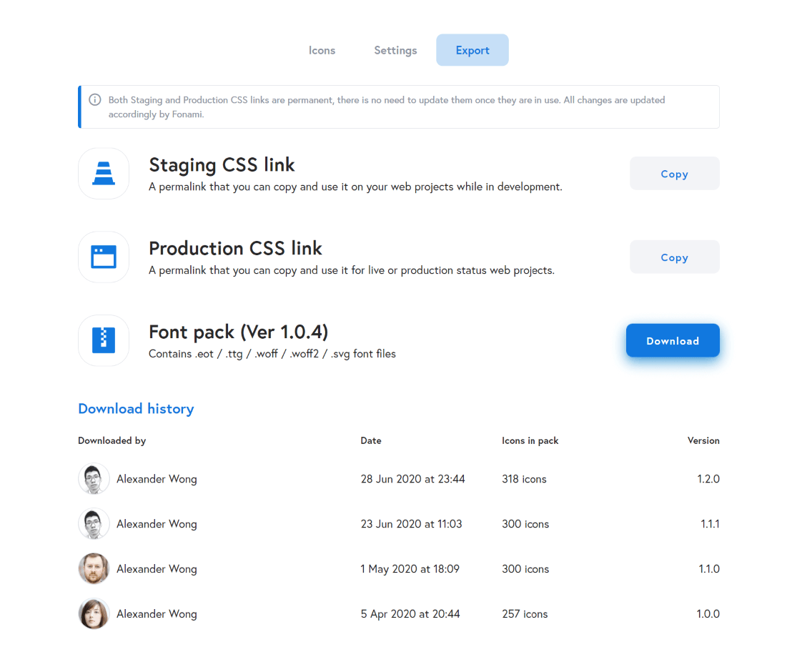Select Alexander Wong in the version 1.1.0 row

(157, 569)
